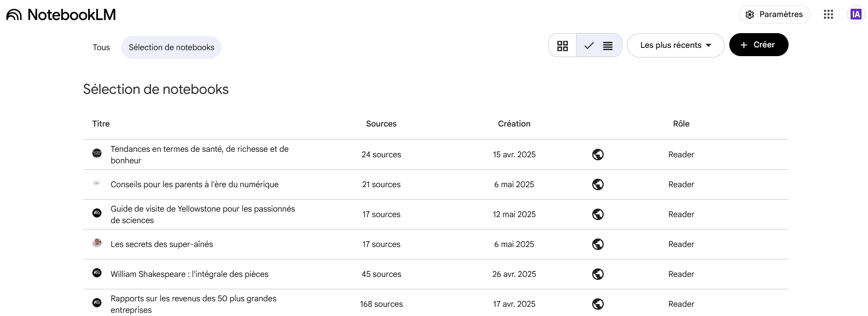Select the Tous tab
The height and width of the screenshot is (316, 868).
point(101,47)
